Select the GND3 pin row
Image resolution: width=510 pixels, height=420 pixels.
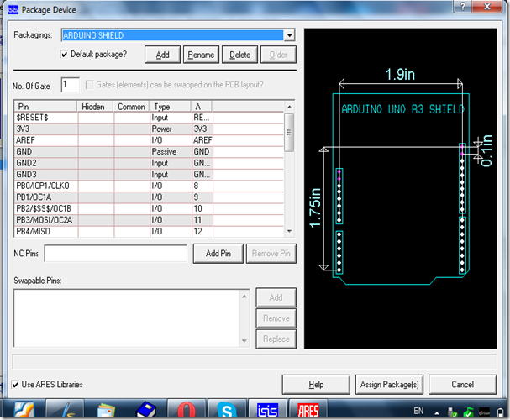click(x=149, y=175)
